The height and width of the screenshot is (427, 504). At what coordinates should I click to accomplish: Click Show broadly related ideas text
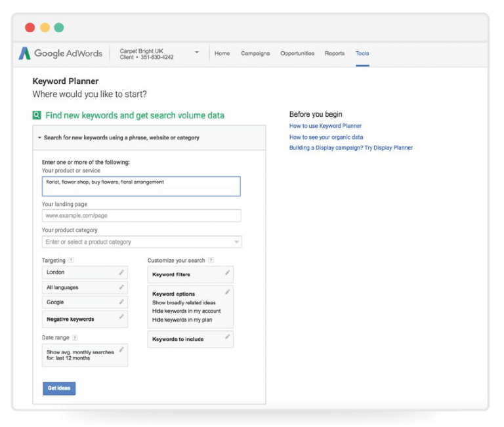(x=184, y=302)
